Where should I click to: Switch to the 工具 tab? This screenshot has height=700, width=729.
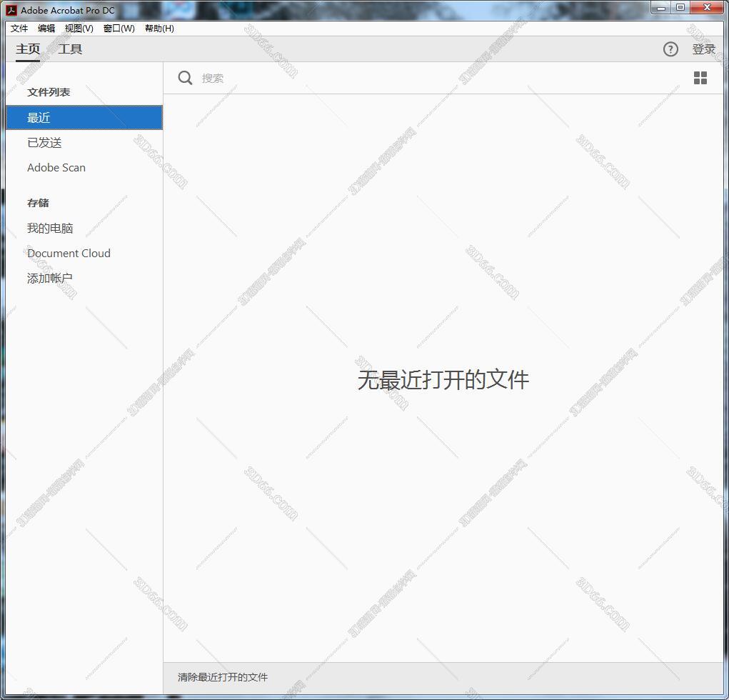(x=70, y=49)
